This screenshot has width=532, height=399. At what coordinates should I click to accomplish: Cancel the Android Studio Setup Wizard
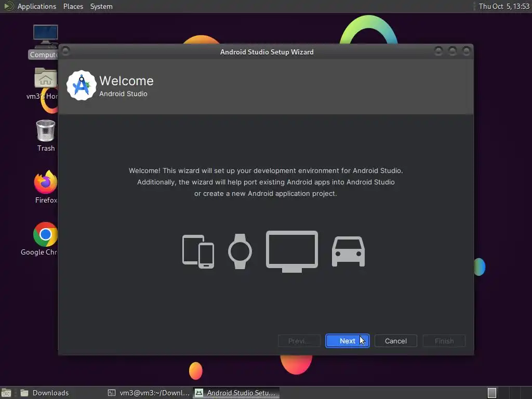[395, 341]
